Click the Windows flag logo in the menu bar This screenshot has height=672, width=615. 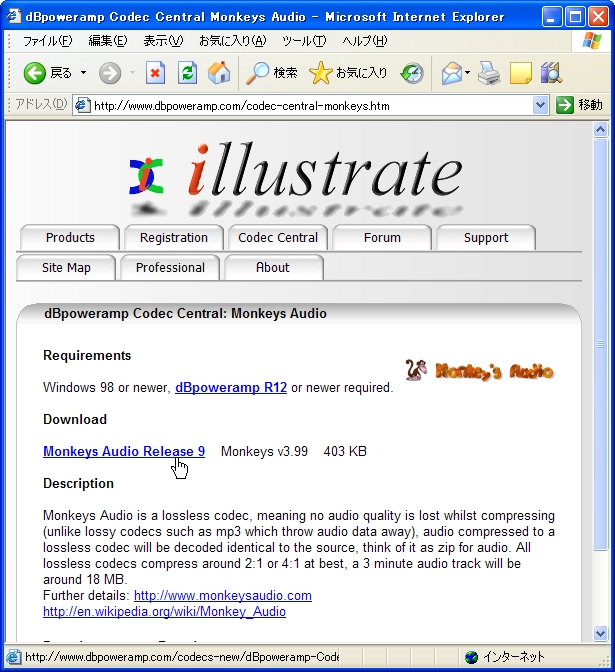tap(592, 41)
